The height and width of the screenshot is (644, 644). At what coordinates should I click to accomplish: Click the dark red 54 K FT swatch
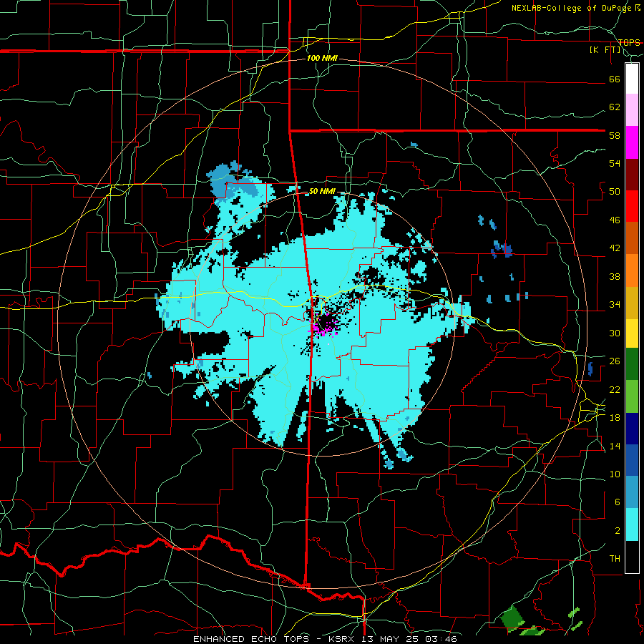pos(632,174)
